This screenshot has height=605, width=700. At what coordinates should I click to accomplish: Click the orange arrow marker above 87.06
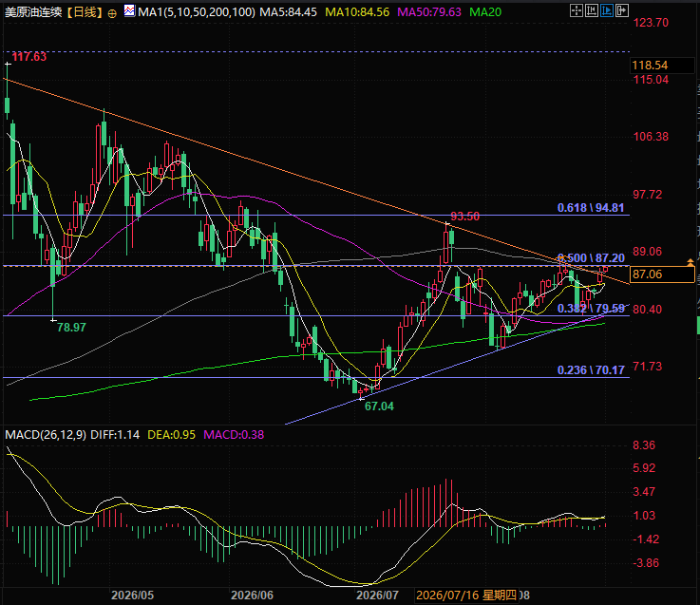click(691, 262)
